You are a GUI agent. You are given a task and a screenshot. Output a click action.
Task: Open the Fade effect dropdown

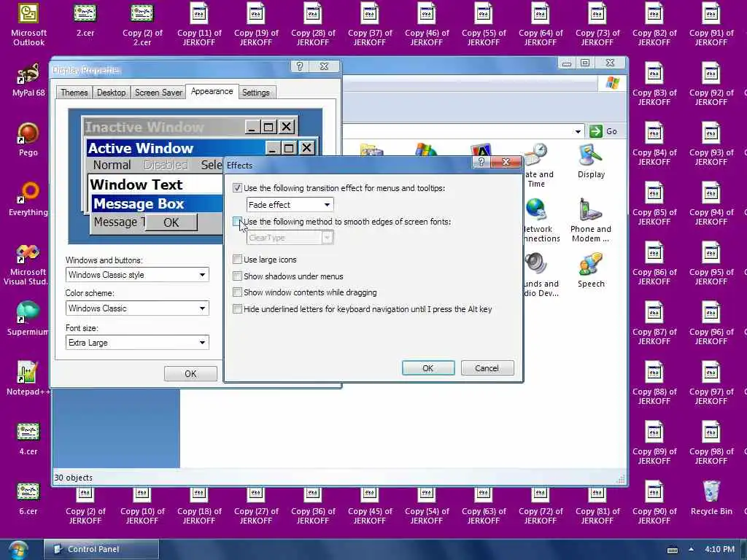tap(290, 205)
